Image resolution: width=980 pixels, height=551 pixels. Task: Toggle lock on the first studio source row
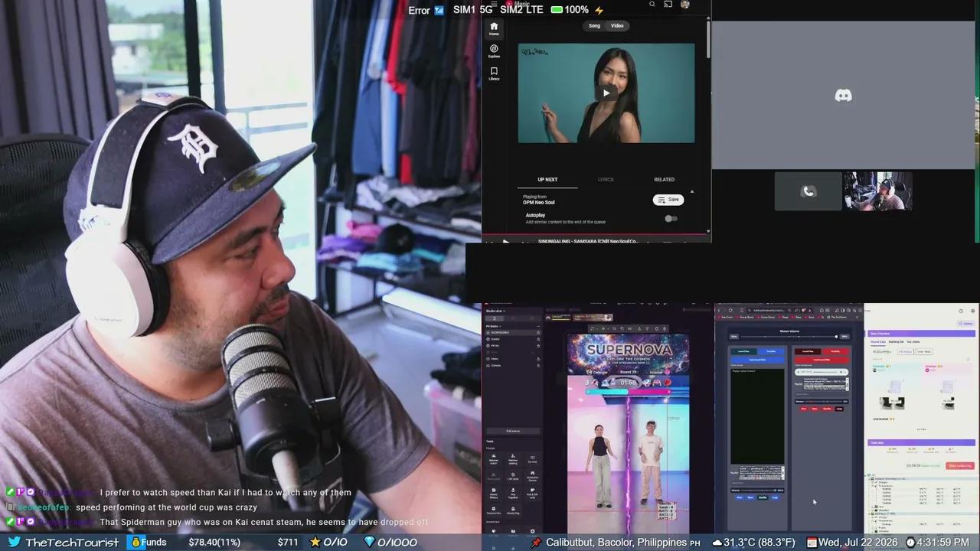pyautogui.click(x=538, y=333)
